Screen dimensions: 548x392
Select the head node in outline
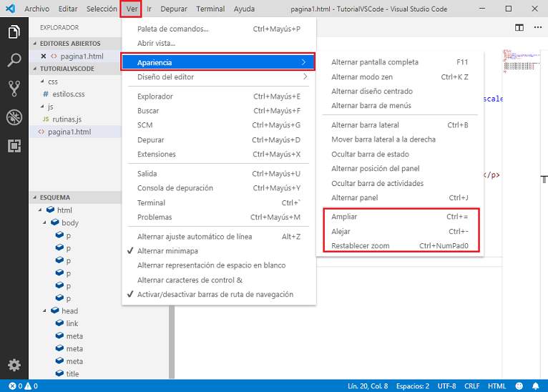click(69, 310)
